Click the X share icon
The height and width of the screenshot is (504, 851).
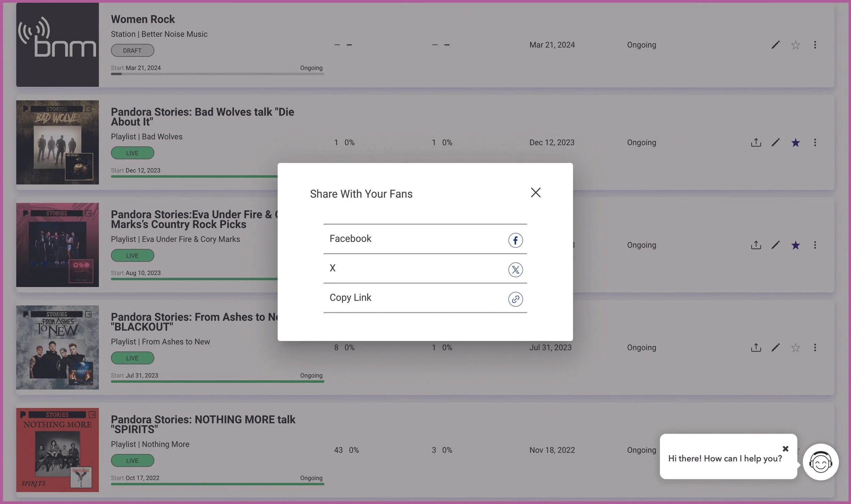pyautogui.click(x=515, y=270)
